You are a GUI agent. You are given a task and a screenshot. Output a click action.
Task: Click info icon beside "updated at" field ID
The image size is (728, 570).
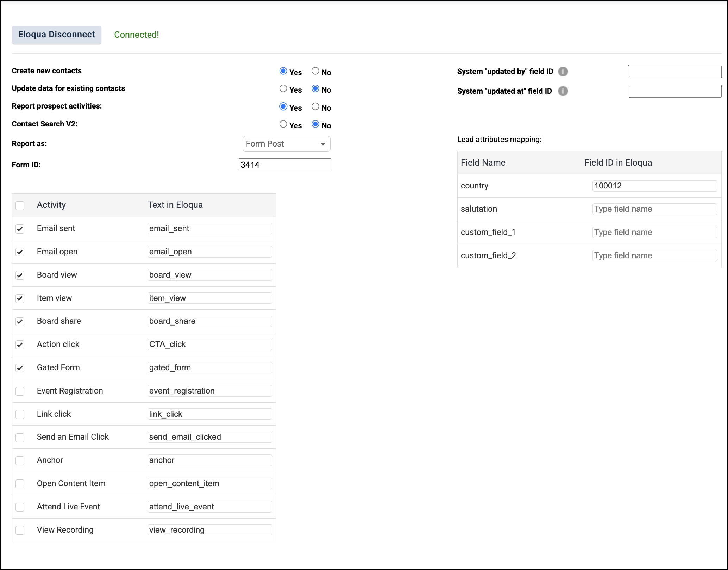[563, 91]
